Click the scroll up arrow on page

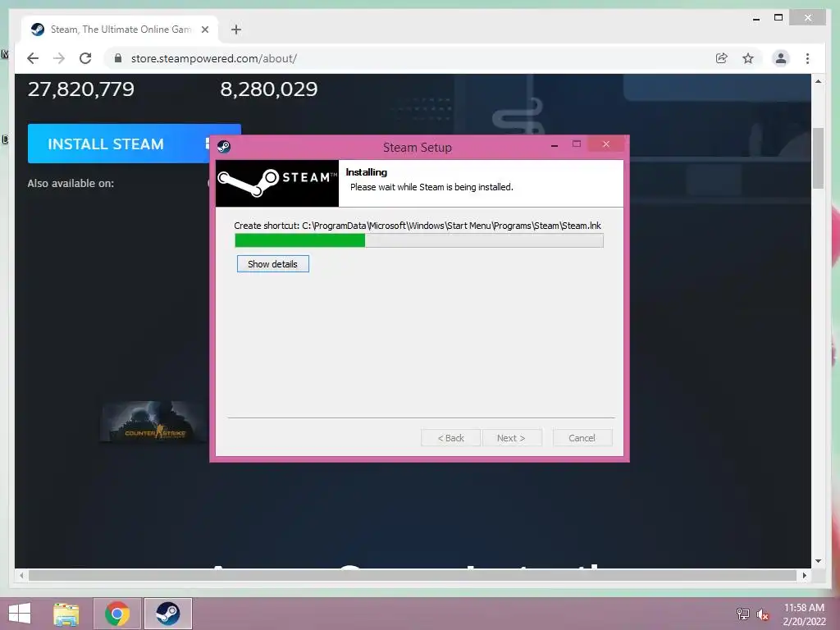click(x=818, y=81)
